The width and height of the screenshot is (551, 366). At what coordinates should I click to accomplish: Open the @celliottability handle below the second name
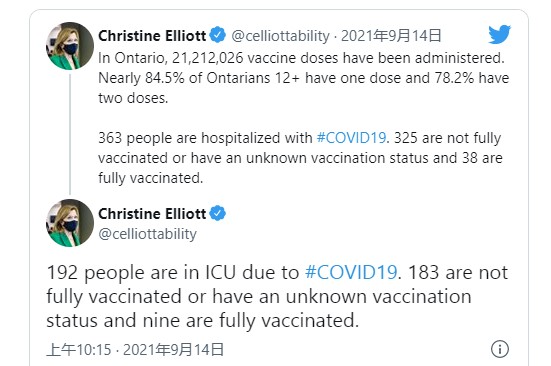147,234
